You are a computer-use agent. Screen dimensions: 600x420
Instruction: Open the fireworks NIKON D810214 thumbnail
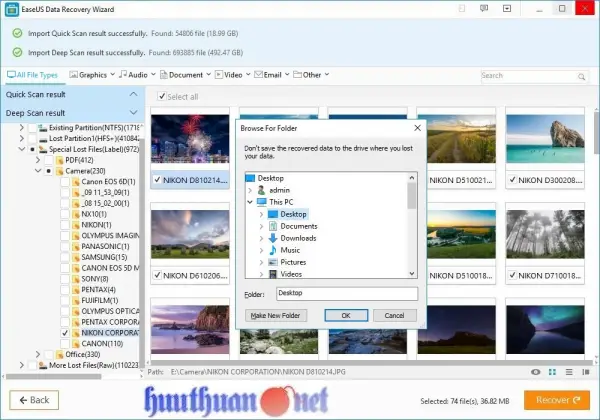190,138
